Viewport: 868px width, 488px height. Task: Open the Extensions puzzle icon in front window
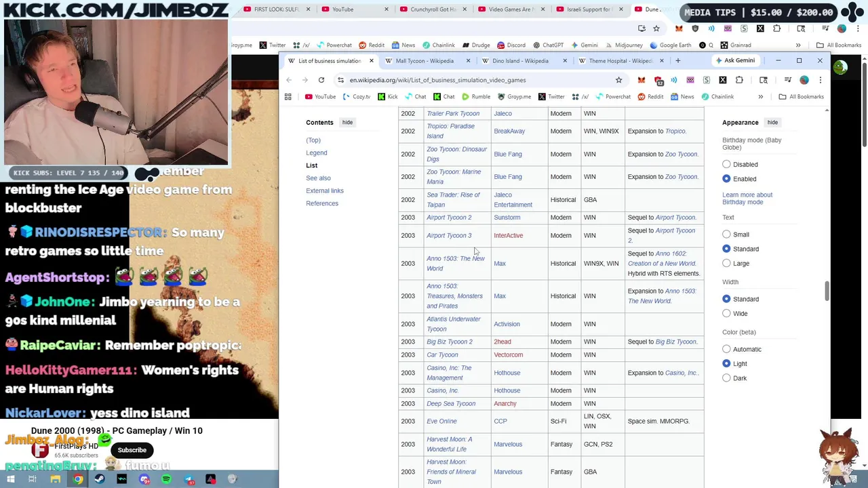(739, 80)
